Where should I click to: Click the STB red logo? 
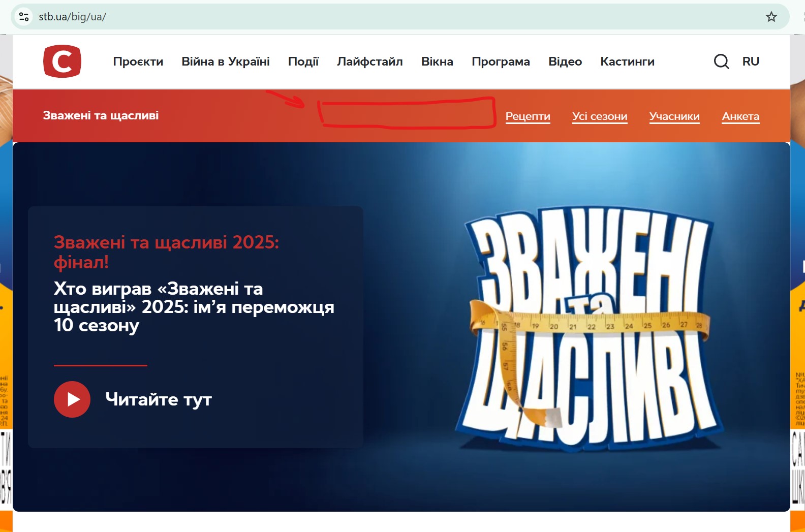pyautogui.click(x=62, y=61)
